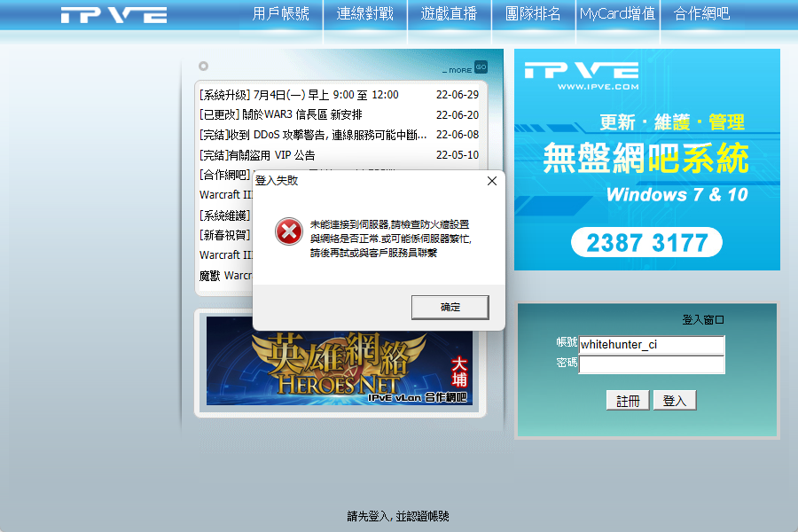Open the [系統維護] news row
The image size is (798, 532).
click(225, 215)
